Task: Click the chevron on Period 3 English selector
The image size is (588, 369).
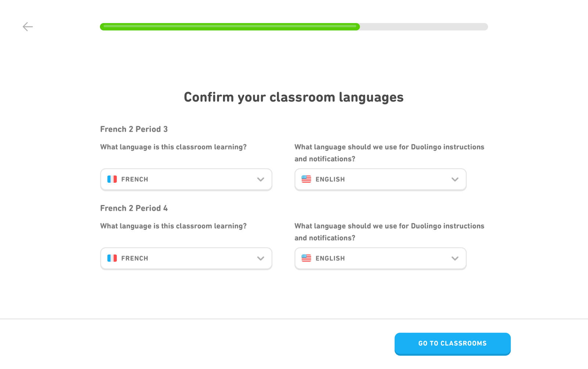Action: [x=455, y=179]
